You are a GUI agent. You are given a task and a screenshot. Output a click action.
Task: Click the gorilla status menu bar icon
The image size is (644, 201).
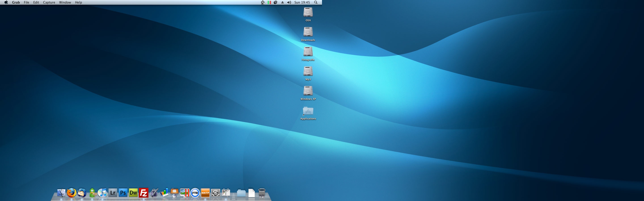263,2
